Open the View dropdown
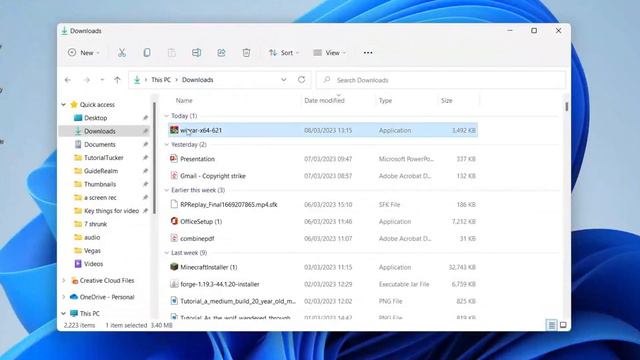Screen dimensions: 640x360 coord(329,53)
